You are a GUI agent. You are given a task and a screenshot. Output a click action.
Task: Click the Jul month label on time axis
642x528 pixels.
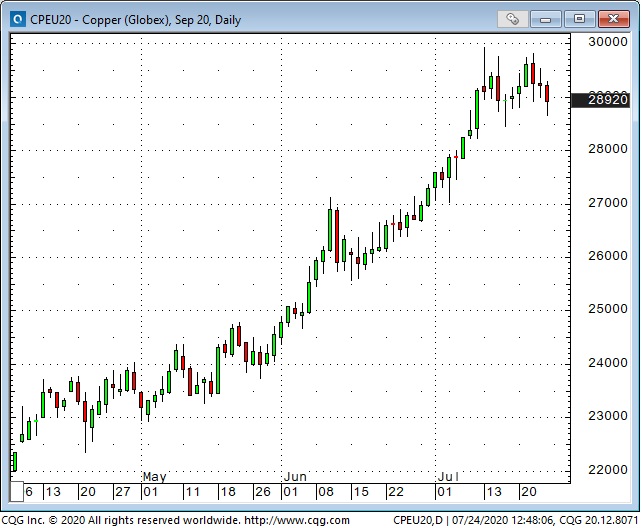(448, 477)
